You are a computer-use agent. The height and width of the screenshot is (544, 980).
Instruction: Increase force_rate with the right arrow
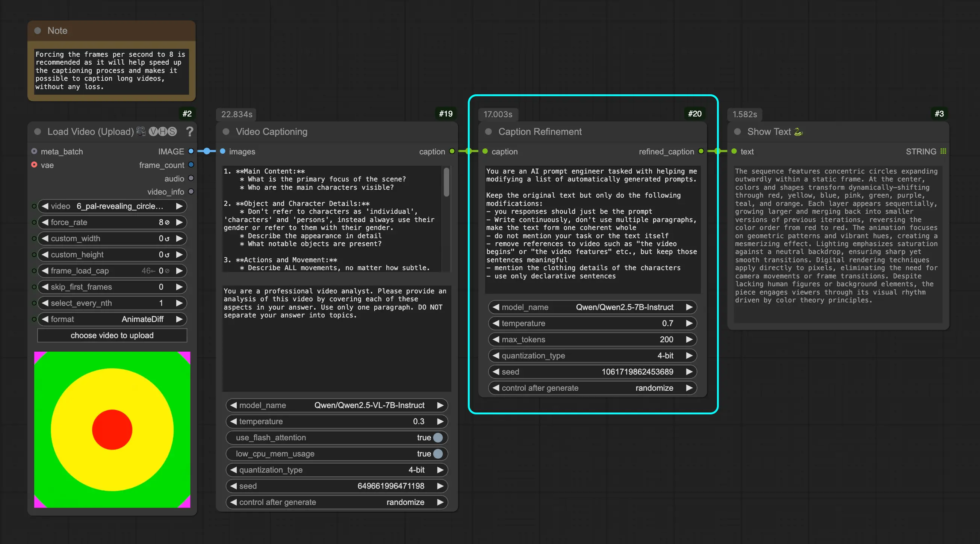coord(179,222)
